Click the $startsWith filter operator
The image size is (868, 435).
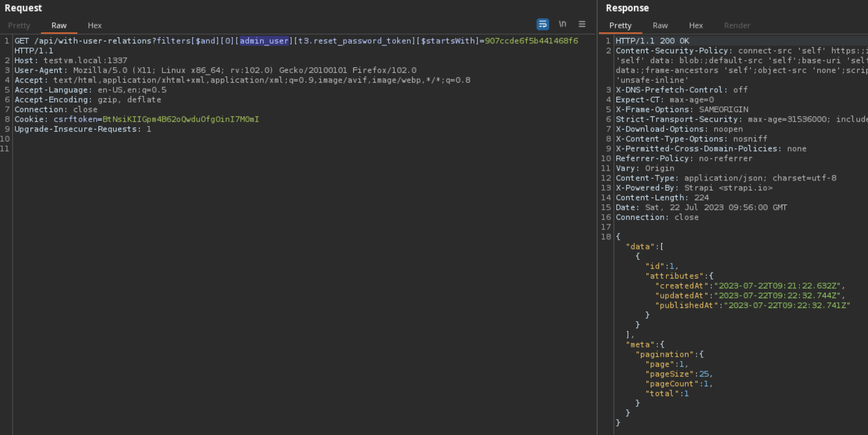click(448, 41)
